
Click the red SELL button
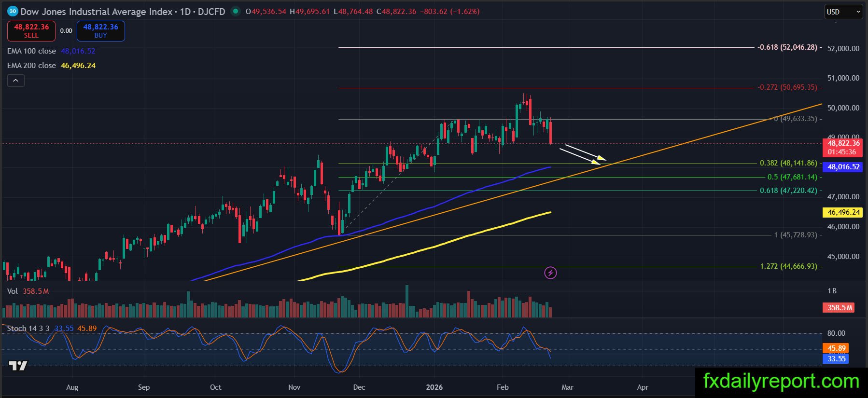coord(31,31)
